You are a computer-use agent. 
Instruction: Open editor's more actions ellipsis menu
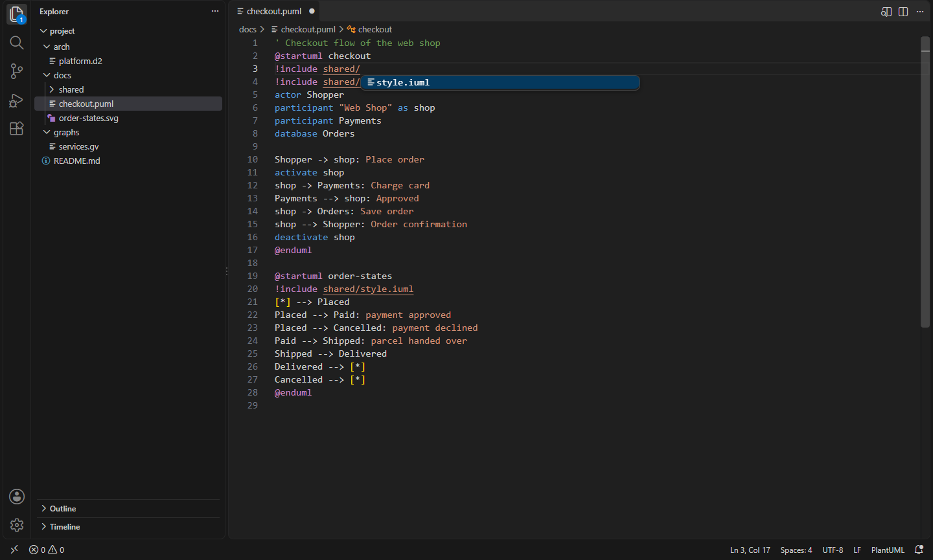click(920, 12)
